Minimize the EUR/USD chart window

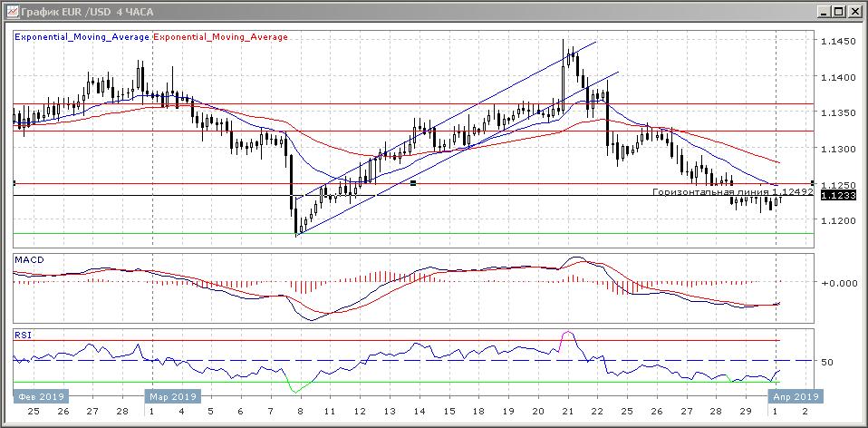tap(822, 12)
